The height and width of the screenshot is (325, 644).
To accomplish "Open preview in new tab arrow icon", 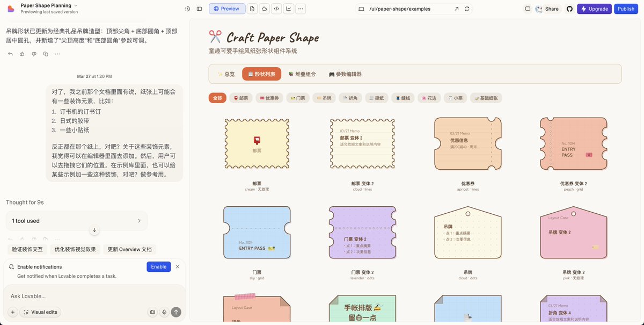I will (x=456, y=9).
